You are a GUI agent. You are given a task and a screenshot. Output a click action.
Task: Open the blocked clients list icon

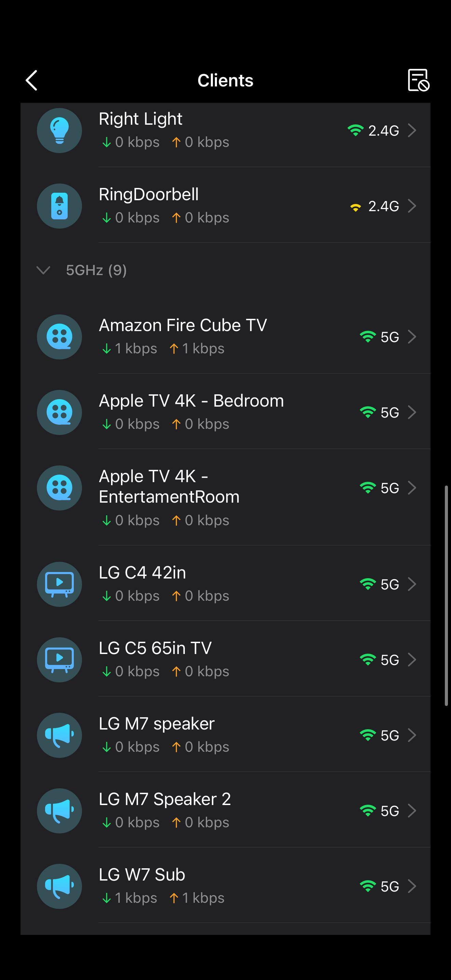pyautogui.click(x=418, y=80)
